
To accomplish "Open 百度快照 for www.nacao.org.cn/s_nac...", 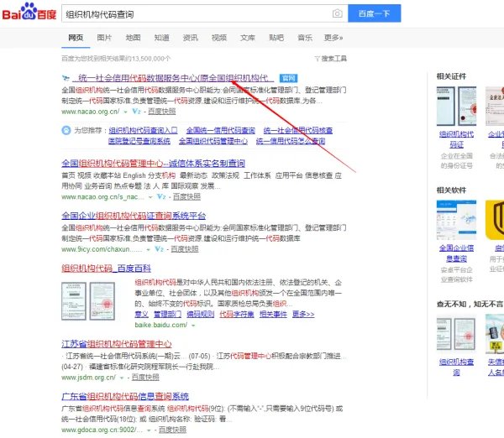I will tap(186, 196).
